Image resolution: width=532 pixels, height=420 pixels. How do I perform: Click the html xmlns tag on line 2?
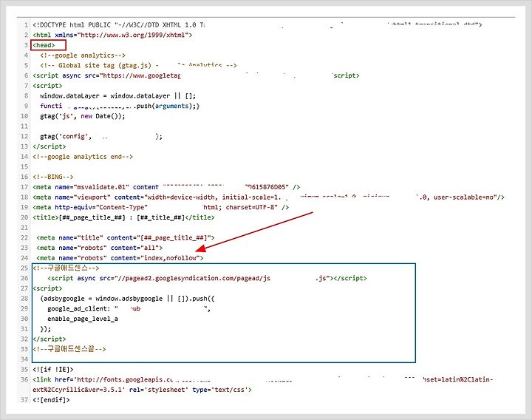click(112, 35)
